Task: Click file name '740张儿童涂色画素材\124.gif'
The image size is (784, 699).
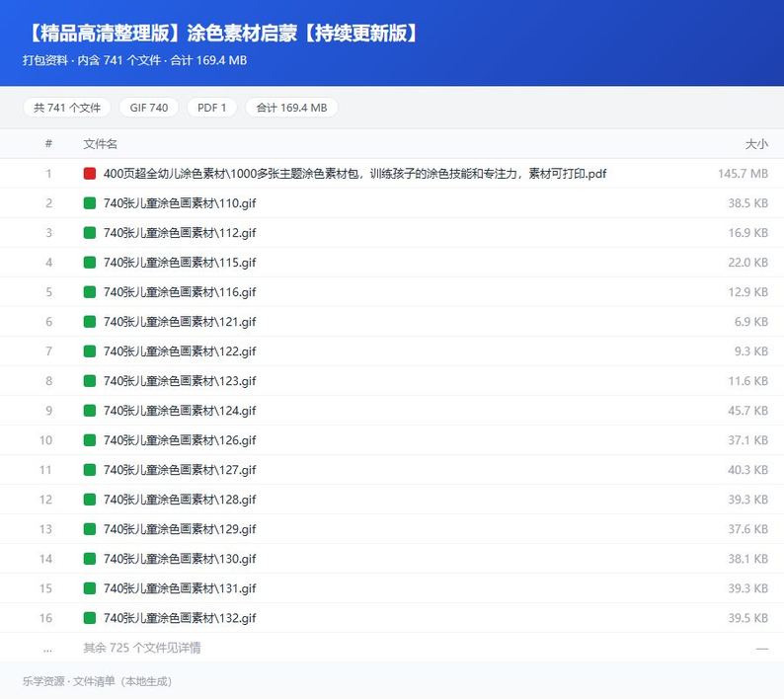Action: pos(180,411)
